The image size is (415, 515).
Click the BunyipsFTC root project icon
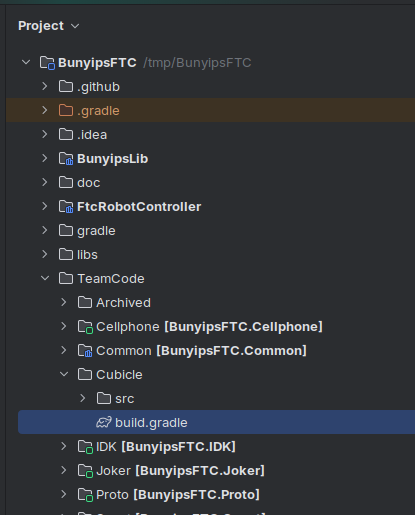(x=47, y=63)
